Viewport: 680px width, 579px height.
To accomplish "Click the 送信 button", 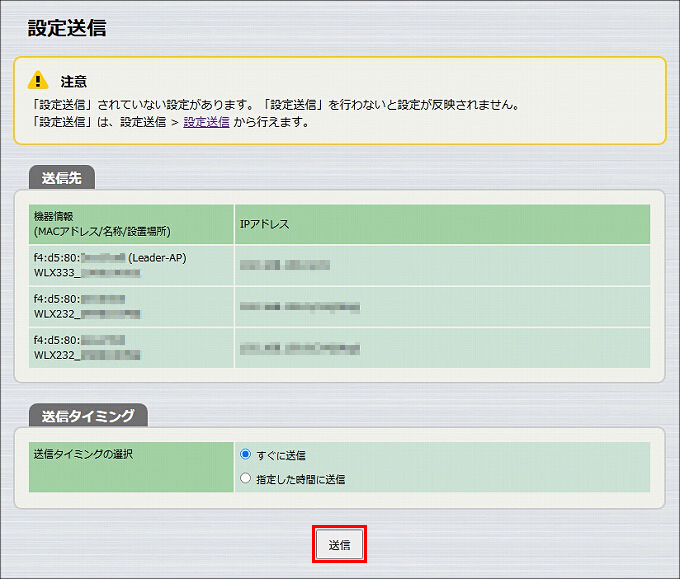I will (x=339, y=544).
